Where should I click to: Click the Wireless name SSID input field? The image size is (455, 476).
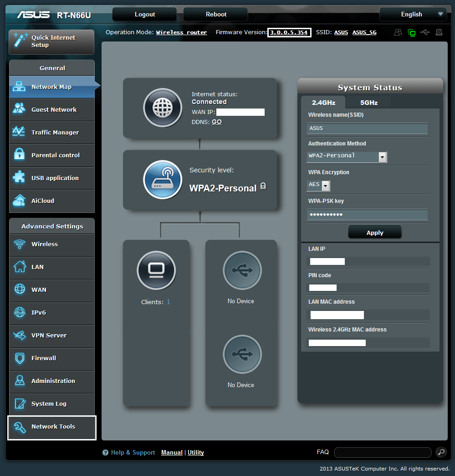pos(368,128)
